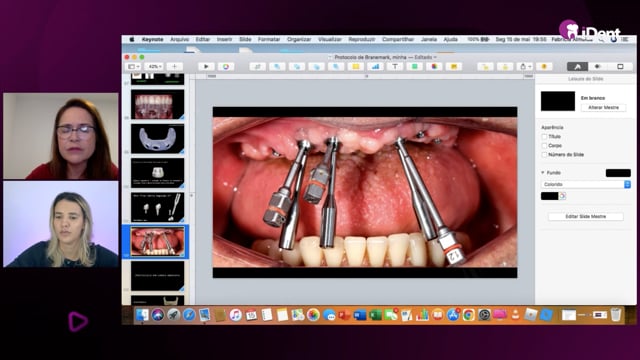The height and width of the screenshot is (360, 640).
Task: Select the Format inspector brush icon
Action: [x=577, y=67]
